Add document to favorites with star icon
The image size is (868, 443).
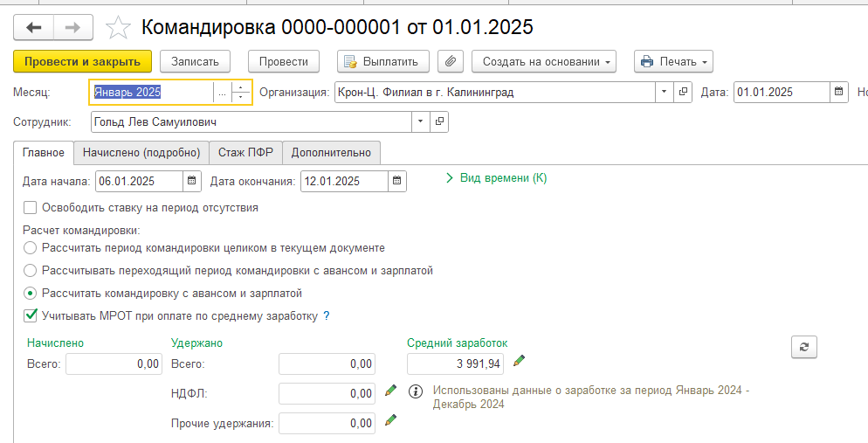[117, 28]
